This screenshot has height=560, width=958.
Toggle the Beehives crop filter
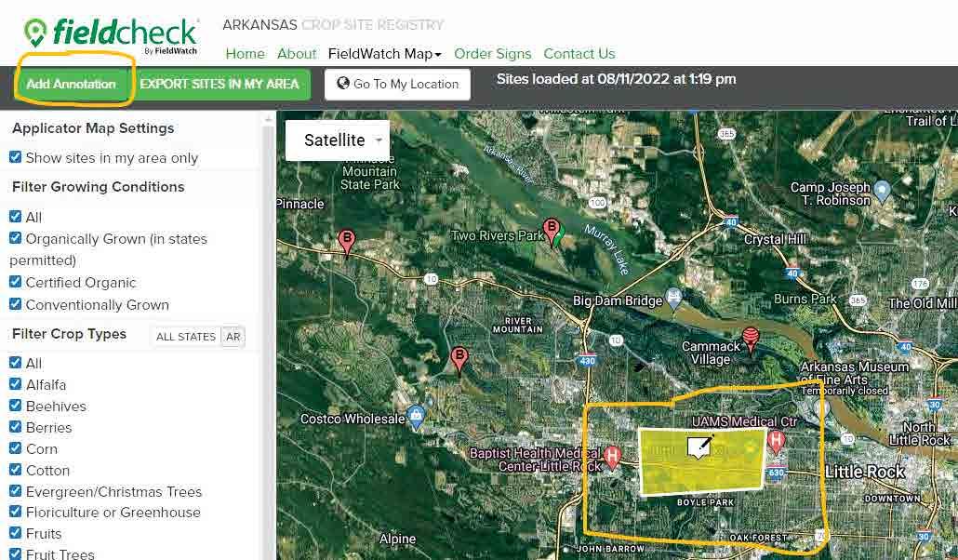(x=15, y=406)
